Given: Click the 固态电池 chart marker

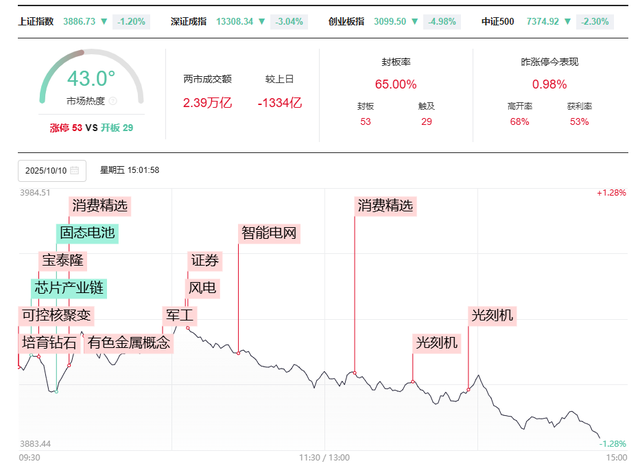Looking at the screenshot, I should 87,233.
